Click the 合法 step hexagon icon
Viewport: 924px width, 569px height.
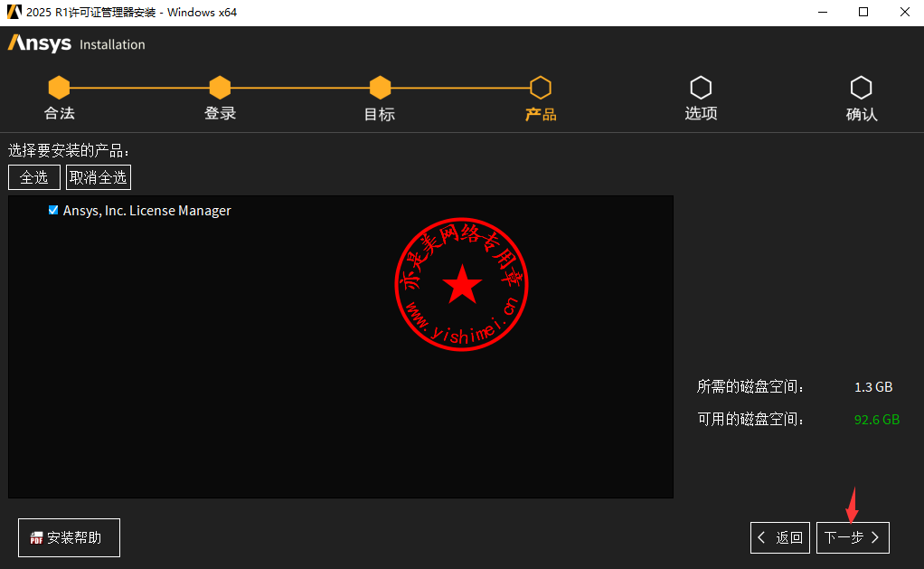click(59, 88)
